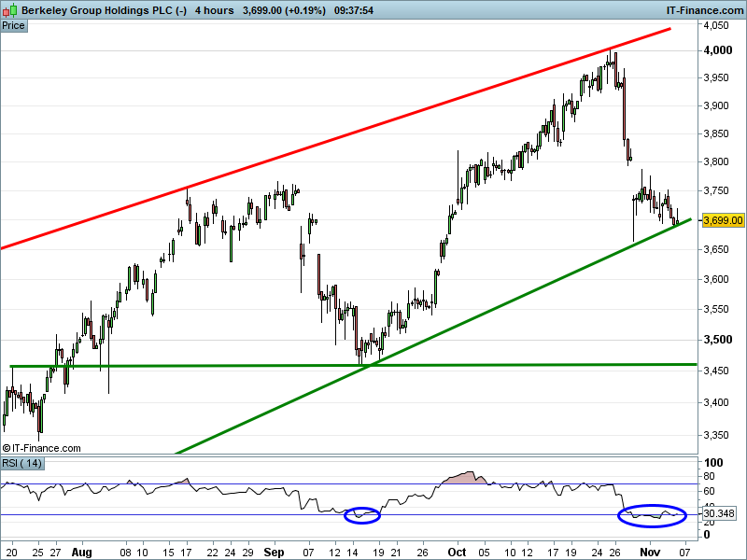The image size is (747, 560).
Task: Open the 4 hours timeframe label
Action: coord(215,10)
